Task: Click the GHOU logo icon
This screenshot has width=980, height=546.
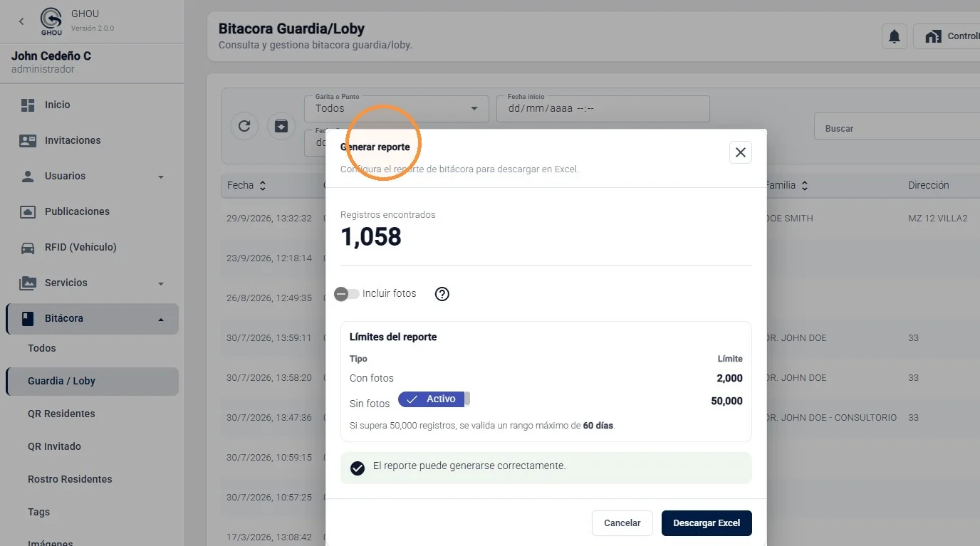Action: pyautogui.click(x=51, y=21)
